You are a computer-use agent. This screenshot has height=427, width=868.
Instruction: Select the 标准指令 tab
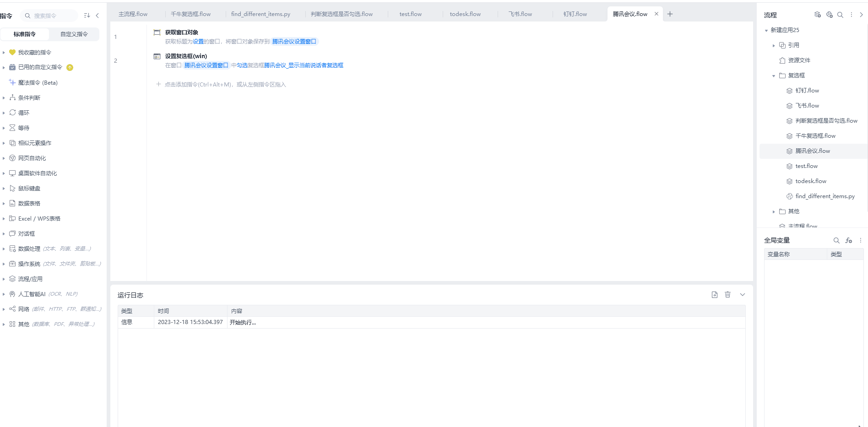(25, 34)
